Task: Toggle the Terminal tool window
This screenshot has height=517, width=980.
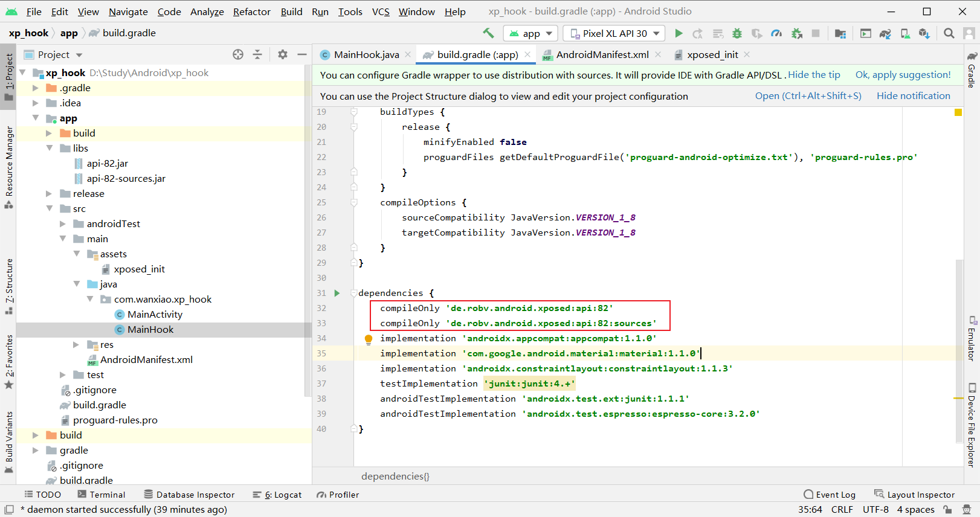Action: [102, 495]
